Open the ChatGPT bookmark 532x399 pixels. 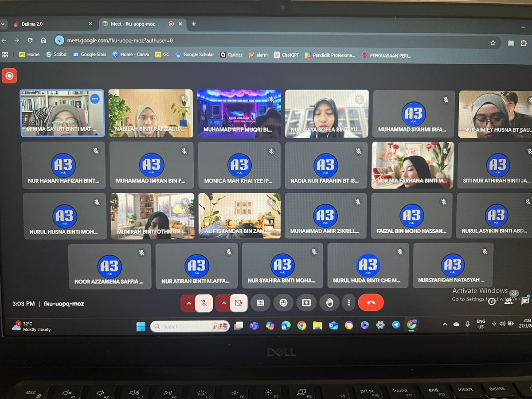click(x=286, y=55)
